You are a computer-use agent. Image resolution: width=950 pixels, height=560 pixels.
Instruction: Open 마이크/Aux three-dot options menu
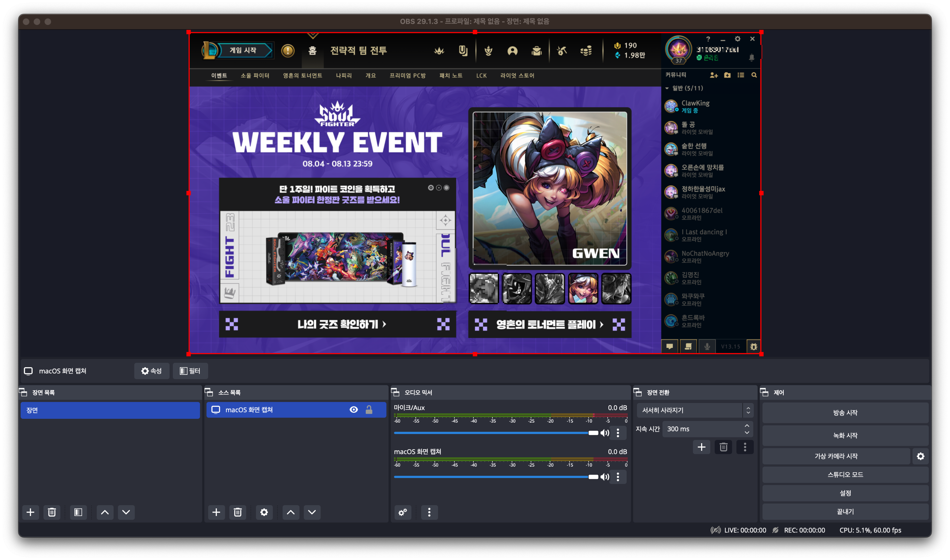pyautogui.click(x=617, y=433)
